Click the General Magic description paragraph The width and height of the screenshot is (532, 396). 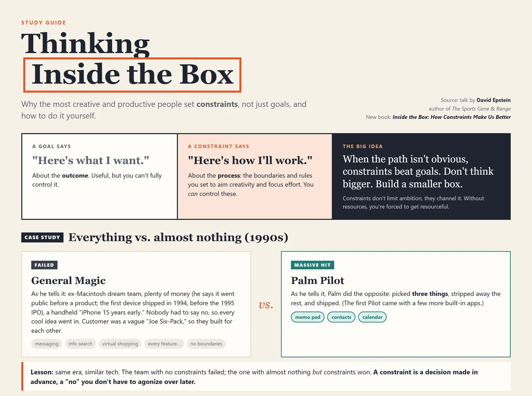point(133,312)
